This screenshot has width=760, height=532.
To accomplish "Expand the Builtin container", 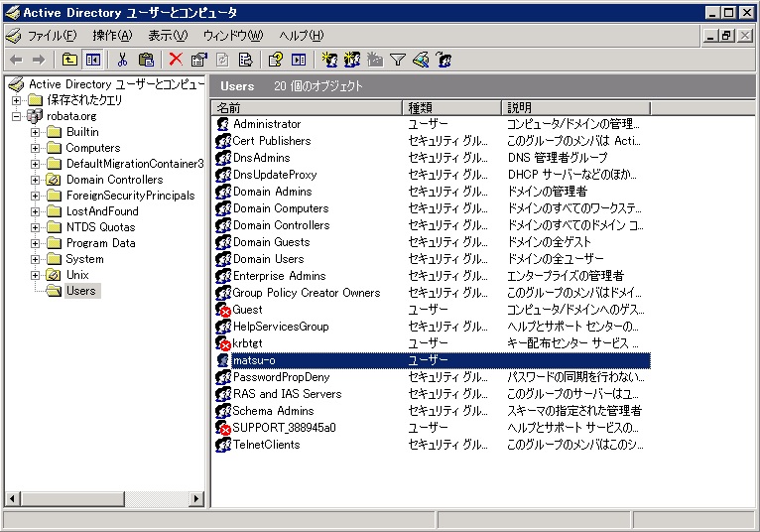I will pos(35,132).
